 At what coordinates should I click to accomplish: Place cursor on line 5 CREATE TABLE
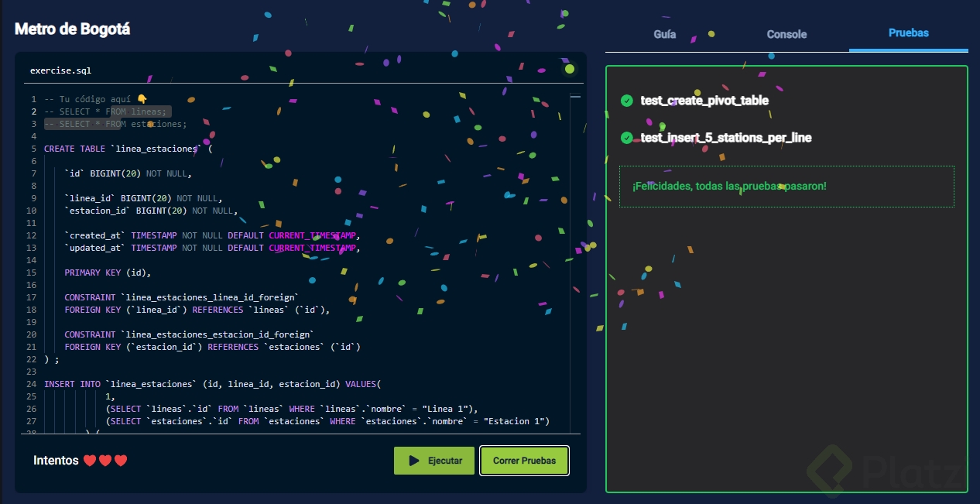pos(128,149)
